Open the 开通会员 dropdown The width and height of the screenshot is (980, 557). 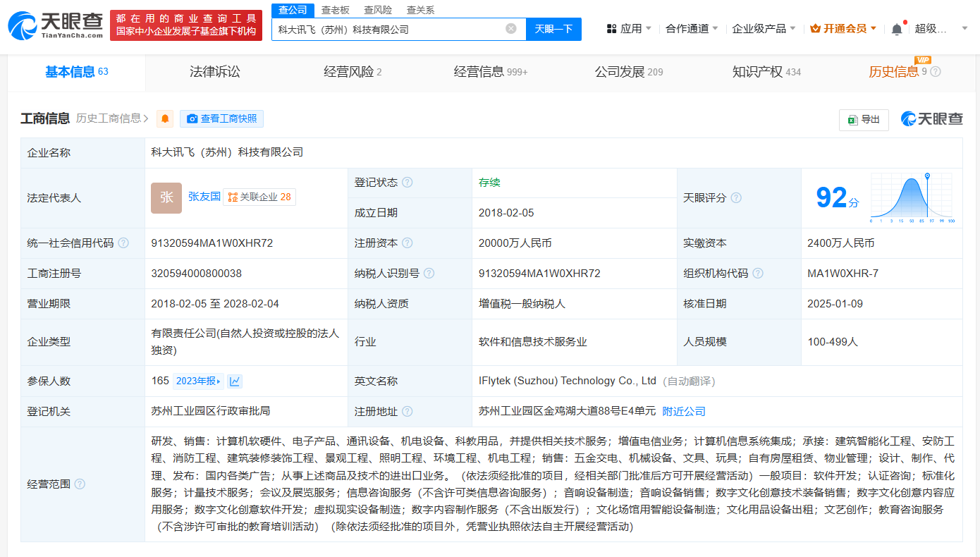(843, 29)
